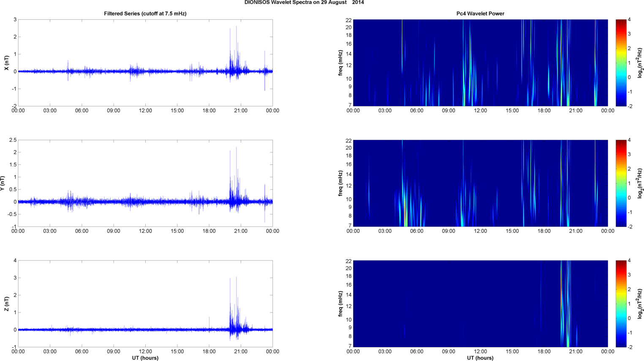Screen dimensions: 644x361
Task: Click 'freq (mHz)' label of the top spectrogram
Action: pyautogui.click(x=340, y=63)
